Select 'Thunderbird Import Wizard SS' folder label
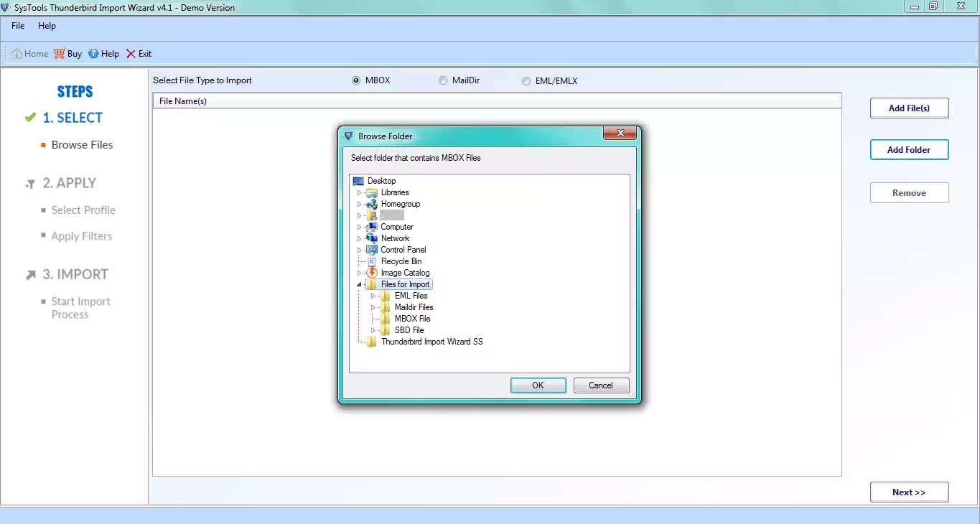 coord(432,342)
